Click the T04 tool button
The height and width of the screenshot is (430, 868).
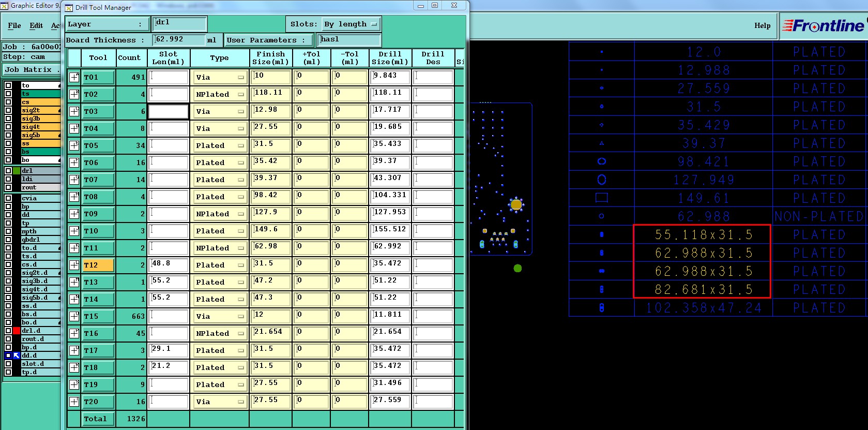(98, 128)
